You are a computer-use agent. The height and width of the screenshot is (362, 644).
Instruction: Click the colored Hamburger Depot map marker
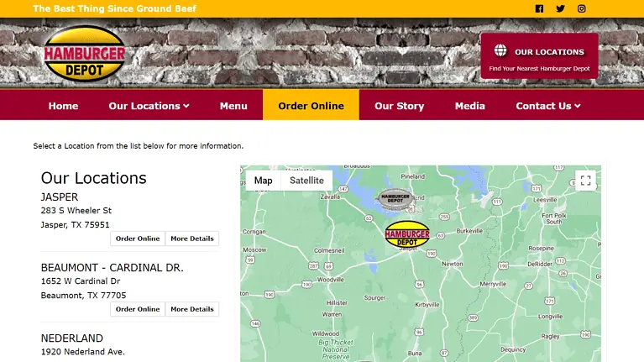[x=407, y=233]
